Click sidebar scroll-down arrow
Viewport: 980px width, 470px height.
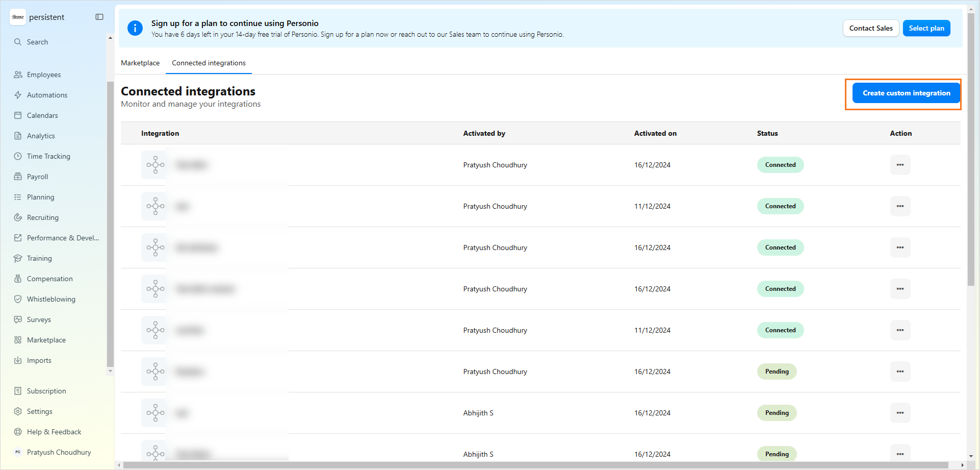coord(110,371)
